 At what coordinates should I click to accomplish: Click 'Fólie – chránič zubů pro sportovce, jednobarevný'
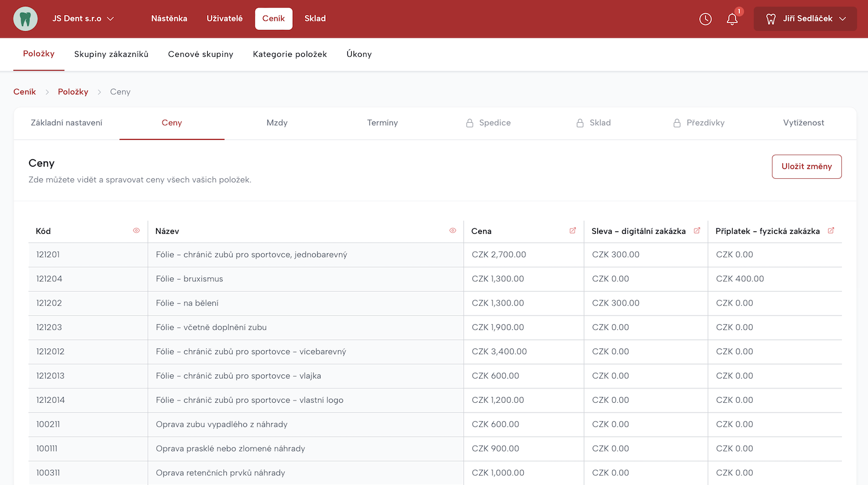pos(252,255)
